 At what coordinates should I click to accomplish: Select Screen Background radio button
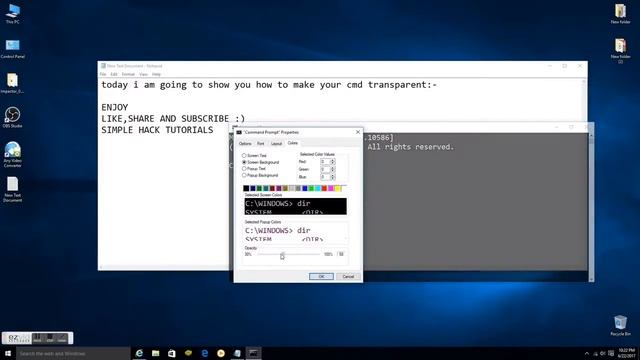point(244,162)
